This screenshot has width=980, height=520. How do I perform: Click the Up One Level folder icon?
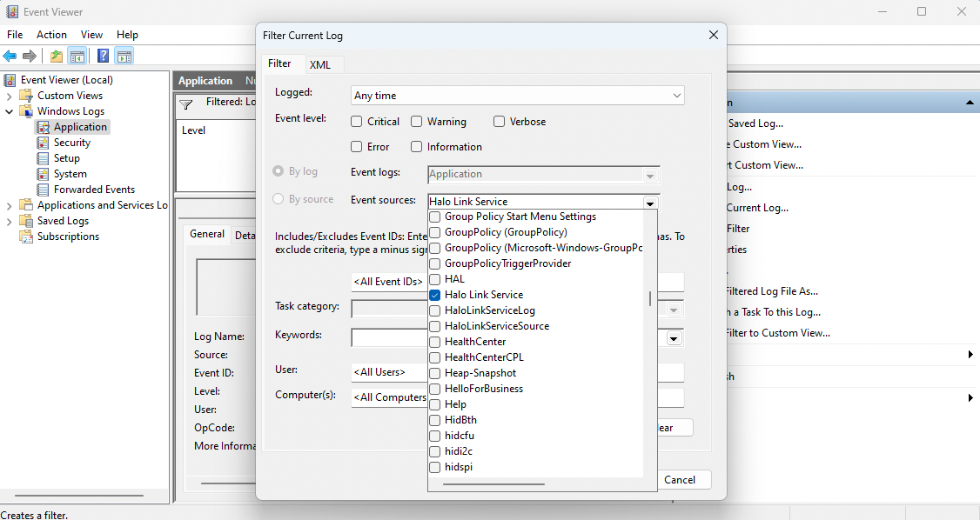(57, 57)
